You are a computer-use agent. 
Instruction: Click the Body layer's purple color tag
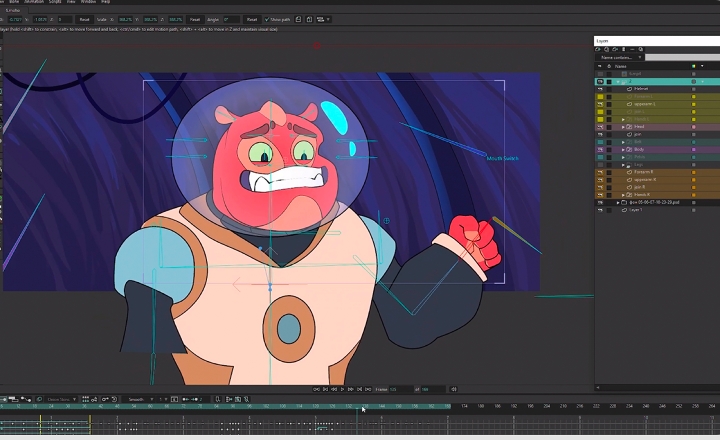693,149
